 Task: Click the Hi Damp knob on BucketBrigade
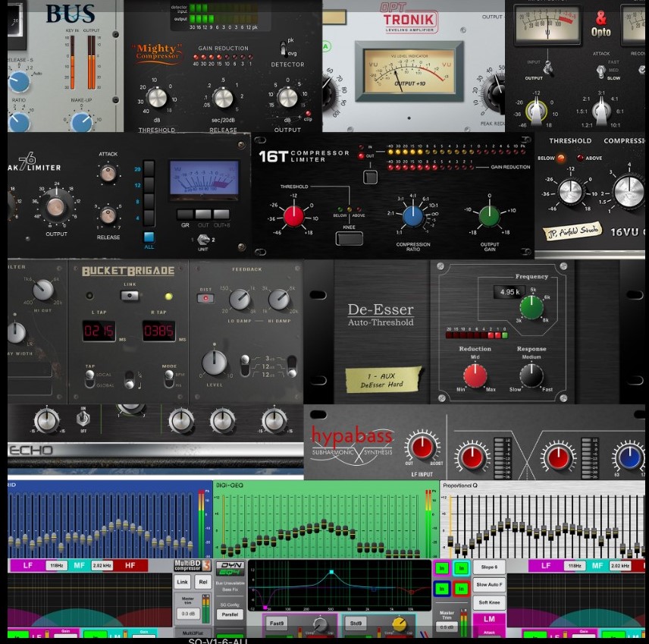pos(279,300)
